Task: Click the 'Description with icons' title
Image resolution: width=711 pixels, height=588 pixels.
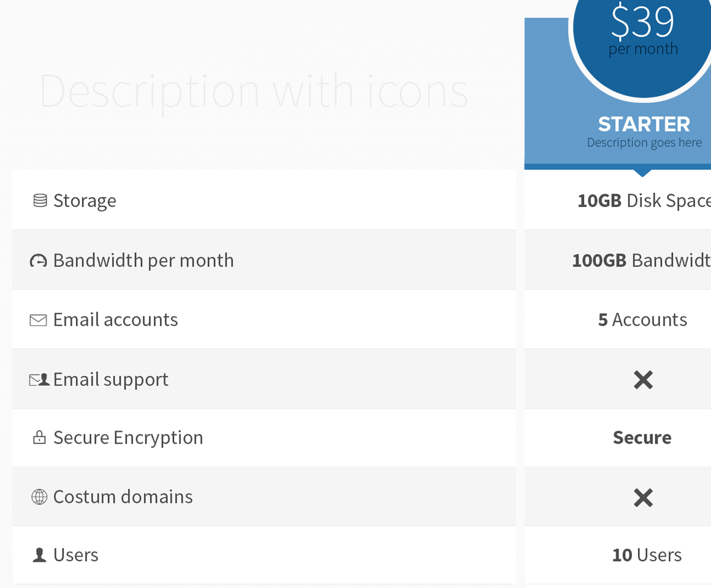Action: pyautogui.click(x=254, y=92)
